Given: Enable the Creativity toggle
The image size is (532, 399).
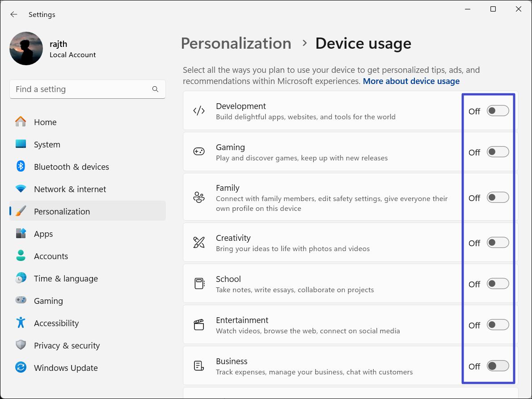Looking at the screenshot, I should tap(498, 243).
